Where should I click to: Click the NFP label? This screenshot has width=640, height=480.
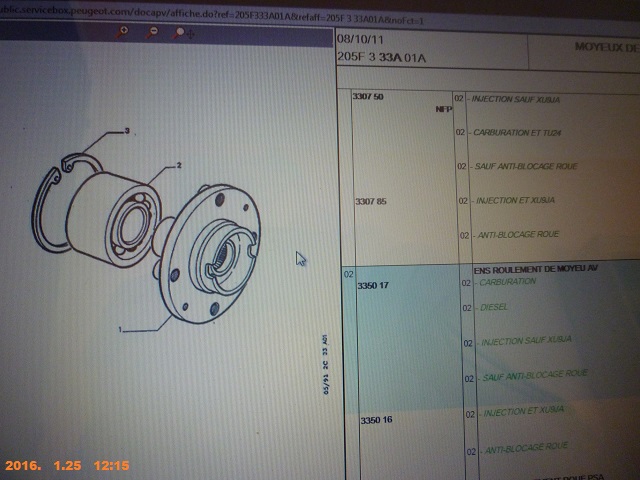[444, 109]
